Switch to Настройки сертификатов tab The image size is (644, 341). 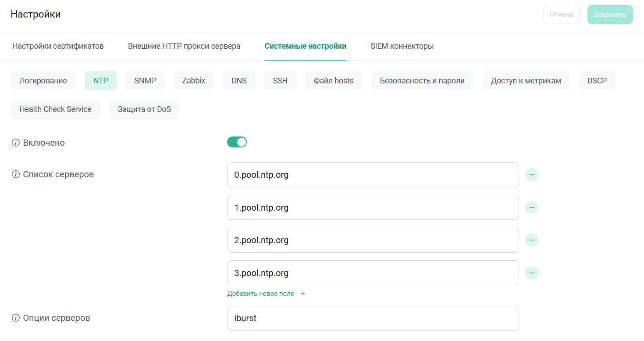58,46
